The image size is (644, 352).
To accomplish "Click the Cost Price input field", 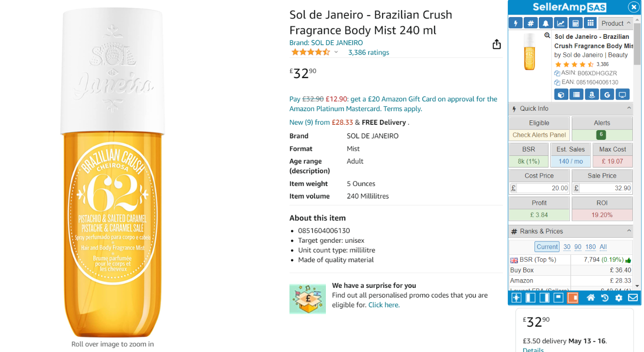I will click(543, 188).
